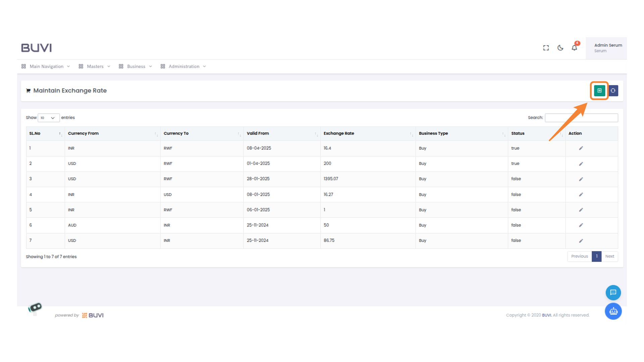Click the Previous pagination button

(x=579, y=256)
